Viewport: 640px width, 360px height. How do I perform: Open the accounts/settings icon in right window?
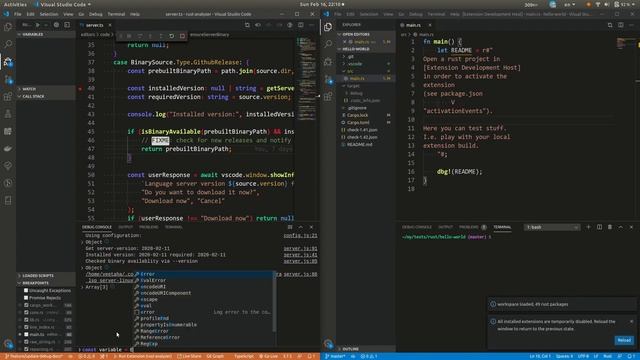328,344
